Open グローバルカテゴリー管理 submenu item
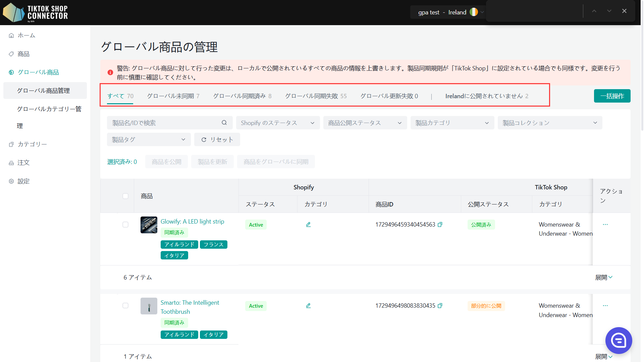The width and height of the screenshot is (644, 362). point(49,117)
